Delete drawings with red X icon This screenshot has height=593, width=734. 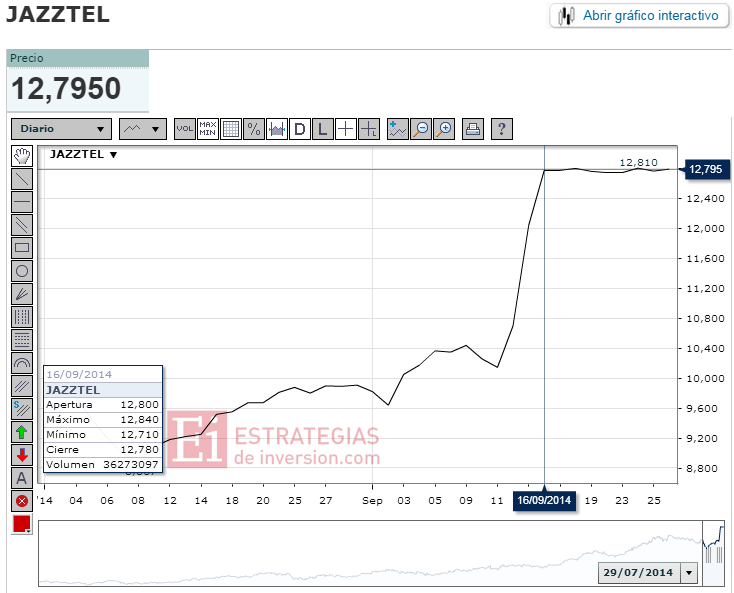coord(22,501)
